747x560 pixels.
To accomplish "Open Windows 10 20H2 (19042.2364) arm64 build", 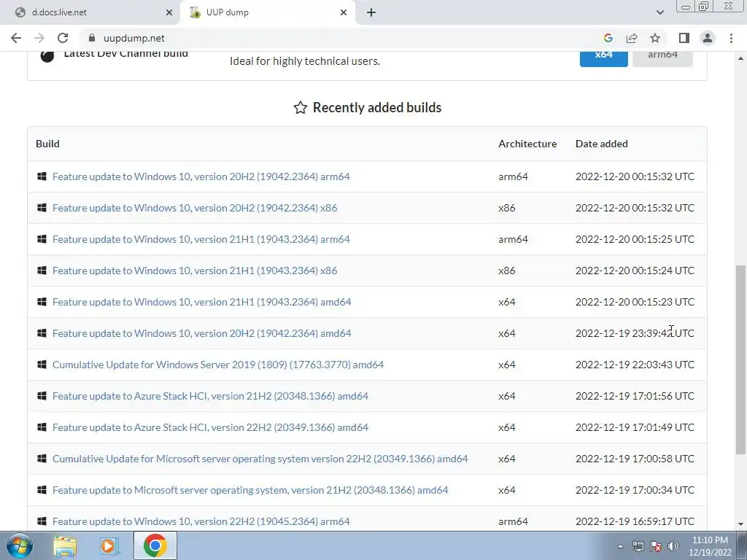I will click(x=201, y=176).
